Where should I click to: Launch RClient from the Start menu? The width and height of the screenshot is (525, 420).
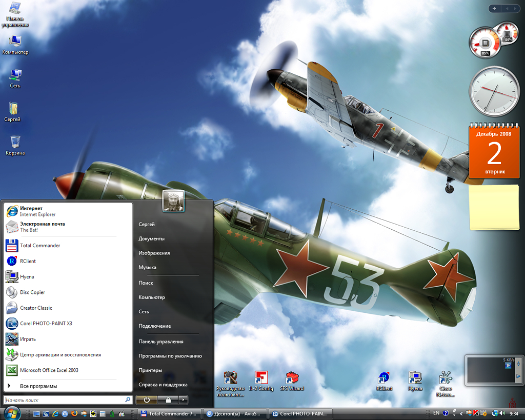click(68, 261)
